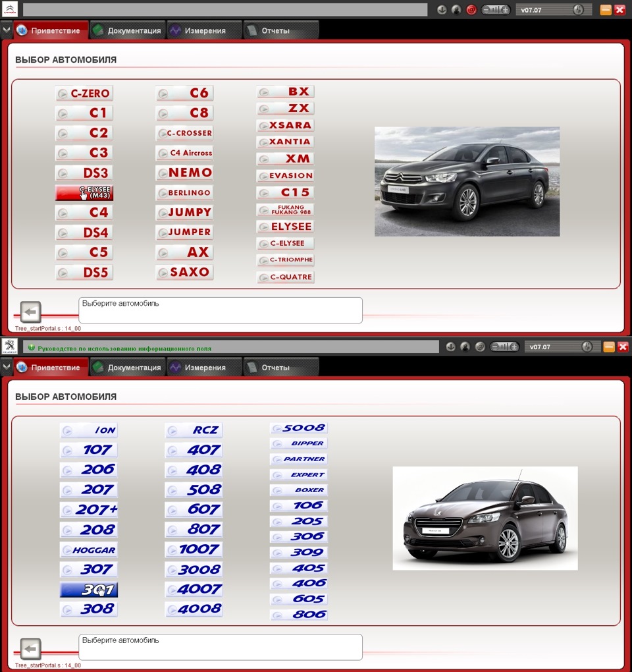The height and width of the screenshot is (672, 632).
Task: Choose the Peugeot 207+ button
Action: (x=89, y=509)
